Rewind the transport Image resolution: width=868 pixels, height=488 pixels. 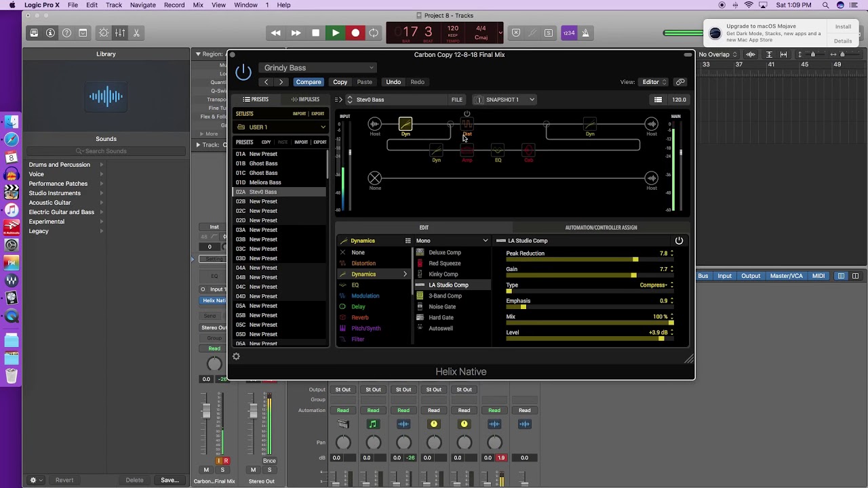pos(275,33)
